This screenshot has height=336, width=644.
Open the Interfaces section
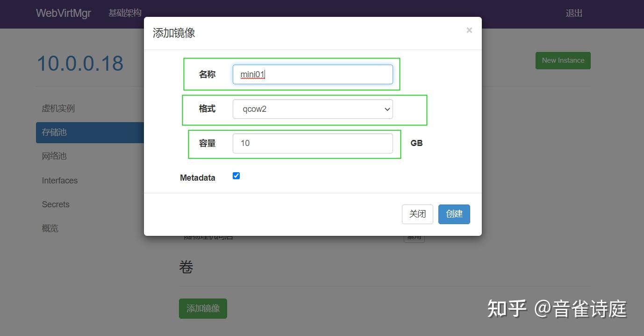[59, 180]
